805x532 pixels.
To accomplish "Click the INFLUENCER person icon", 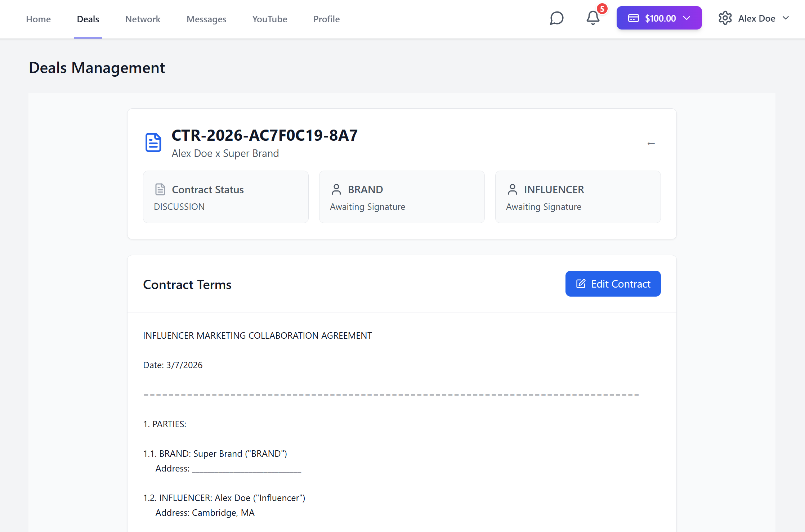I will click(x=512, y=189).
